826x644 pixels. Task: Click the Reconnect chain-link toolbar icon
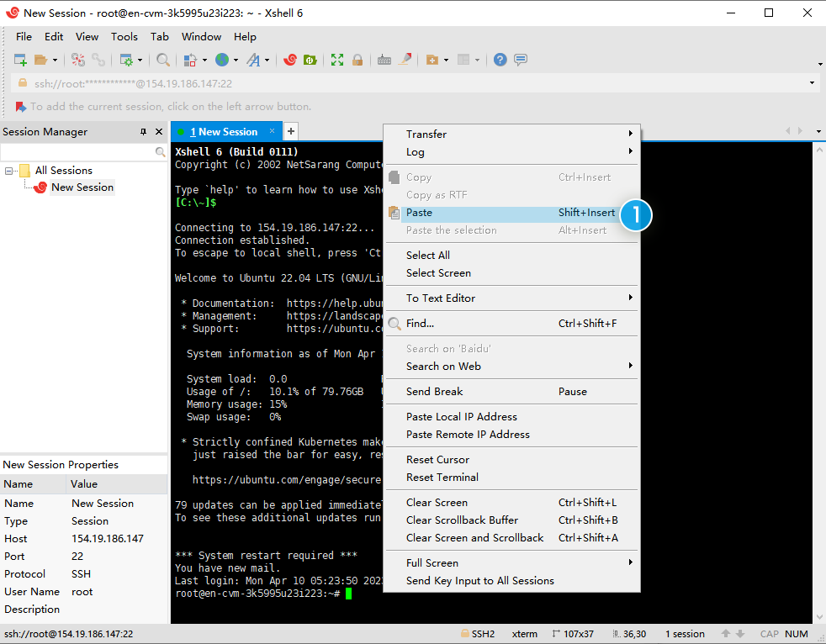pos(98,60)
